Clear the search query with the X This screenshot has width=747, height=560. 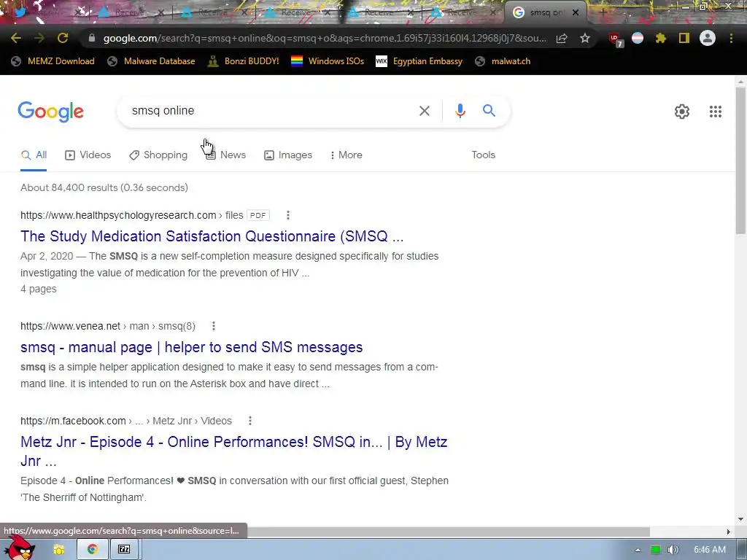click(425, 111)
